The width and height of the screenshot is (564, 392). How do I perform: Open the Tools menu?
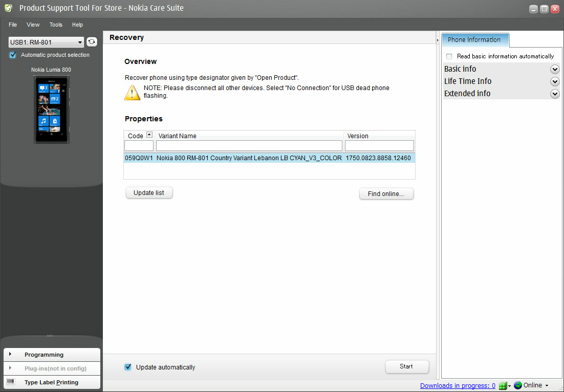pyautogui.click(x=56, y=25)
